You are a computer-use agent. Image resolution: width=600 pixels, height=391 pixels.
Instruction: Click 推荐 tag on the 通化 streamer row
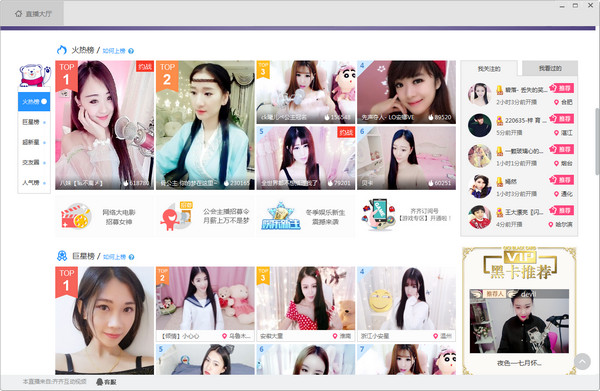tap(561, 180)
